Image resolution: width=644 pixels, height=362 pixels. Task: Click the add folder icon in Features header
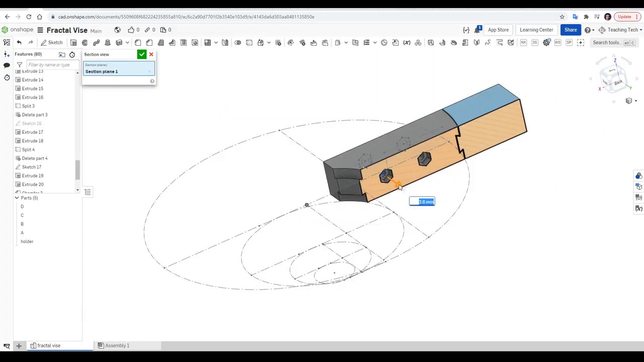pyautogui.click(x=62, y=54)
